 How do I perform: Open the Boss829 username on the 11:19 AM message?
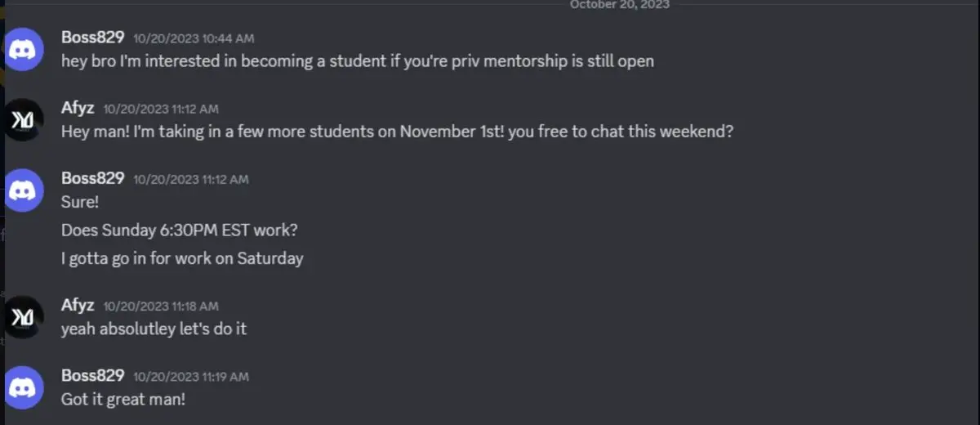click(93, 375)
